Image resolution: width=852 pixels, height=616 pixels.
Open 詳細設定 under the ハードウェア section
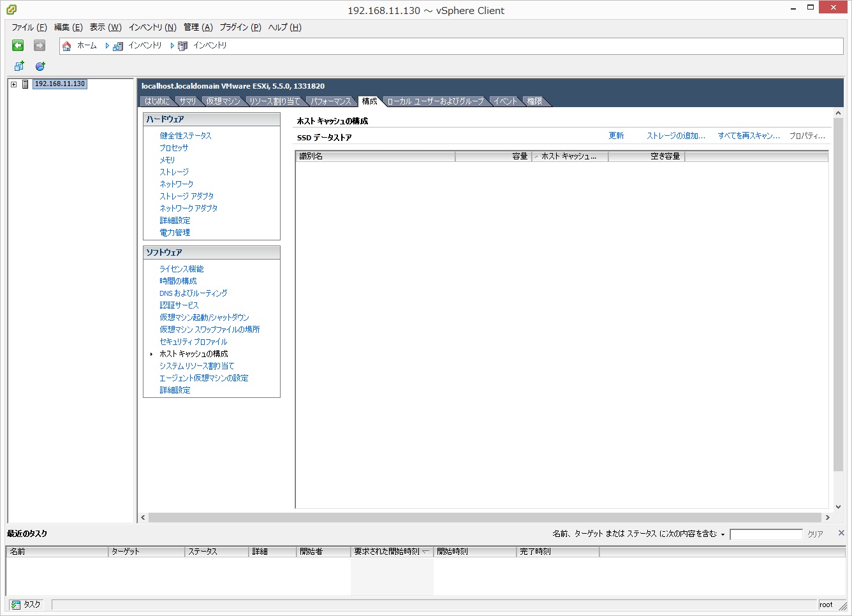coord(175,221)
